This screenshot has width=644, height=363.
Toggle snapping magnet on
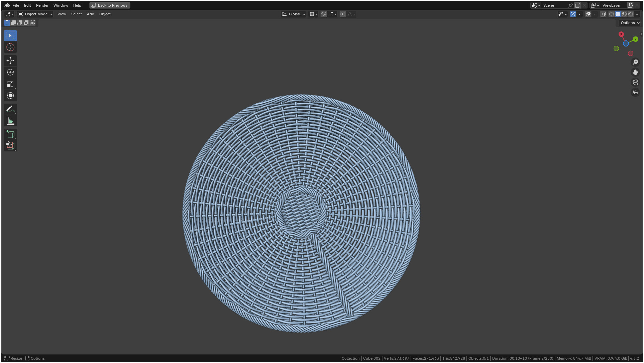click(323, 14)
